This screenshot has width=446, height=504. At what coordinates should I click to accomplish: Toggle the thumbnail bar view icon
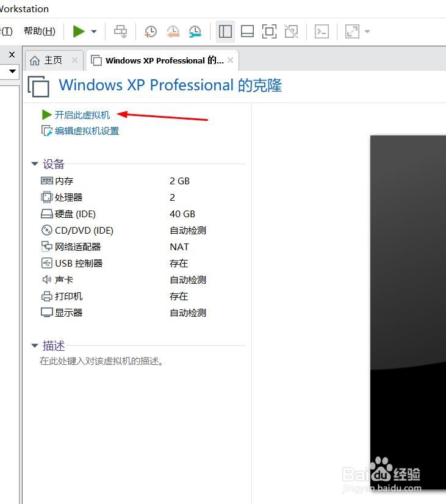click(247, 32)
